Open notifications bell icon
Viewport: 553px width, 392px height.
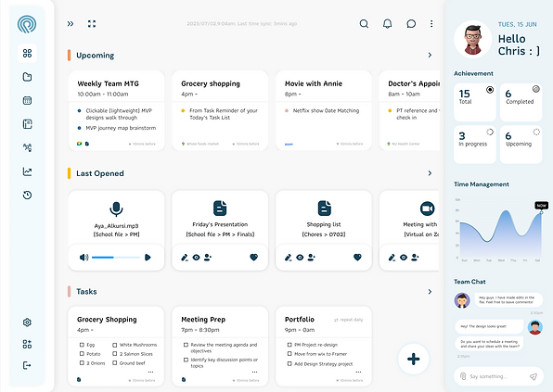[387, 23]
